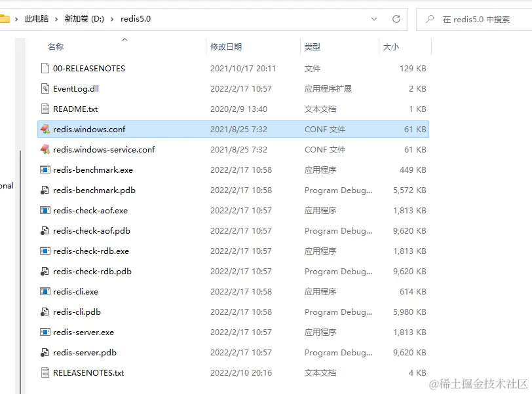Click the redis-check-rdb.exe application icon
This screenshot has height=394, width=532.
(x=45, y=251)
